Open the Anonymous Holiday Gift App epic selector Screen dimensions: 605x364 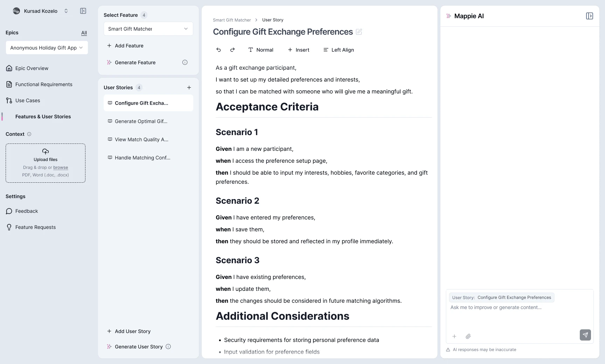click(x=47, y=48)
